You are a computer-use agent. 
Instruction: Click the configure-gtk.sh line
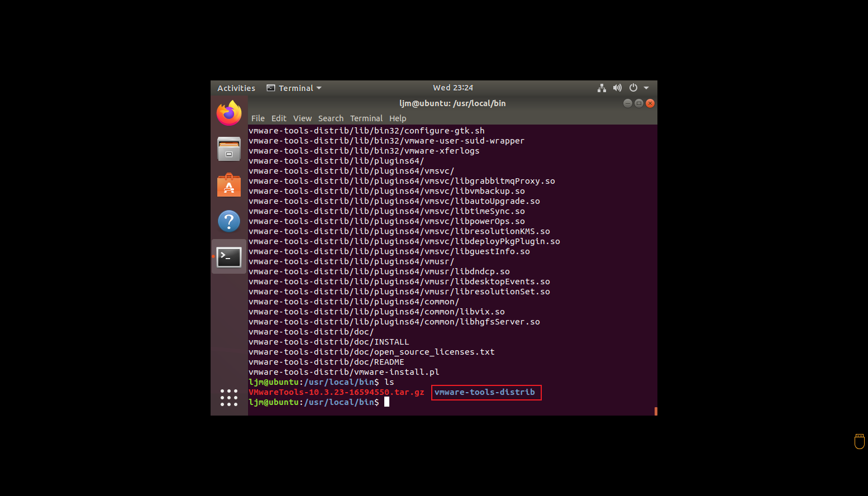[x=366, y=131]
